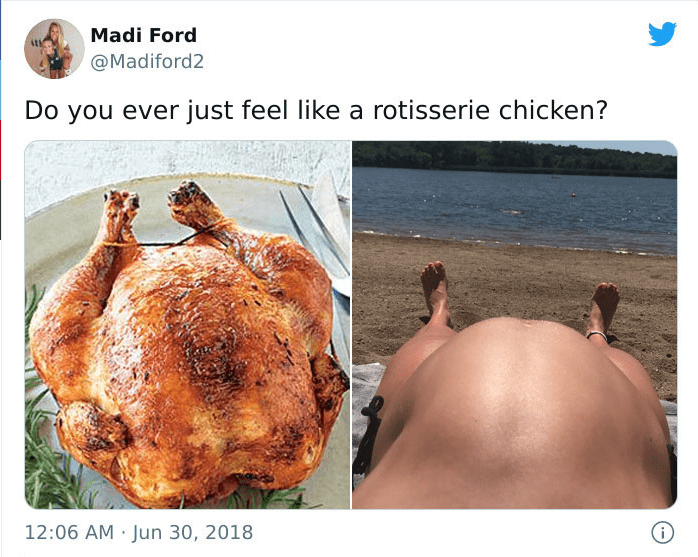Open the rotisserie chicken photo
Screen dimensions: 698x557
(x=187, y=325)
